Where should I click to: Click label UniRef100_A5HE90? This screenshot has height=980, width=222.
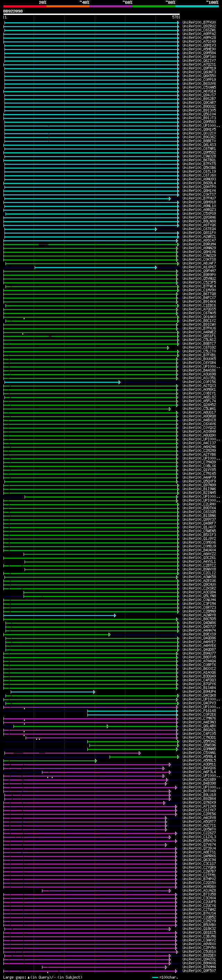click(x=199, y=49)
